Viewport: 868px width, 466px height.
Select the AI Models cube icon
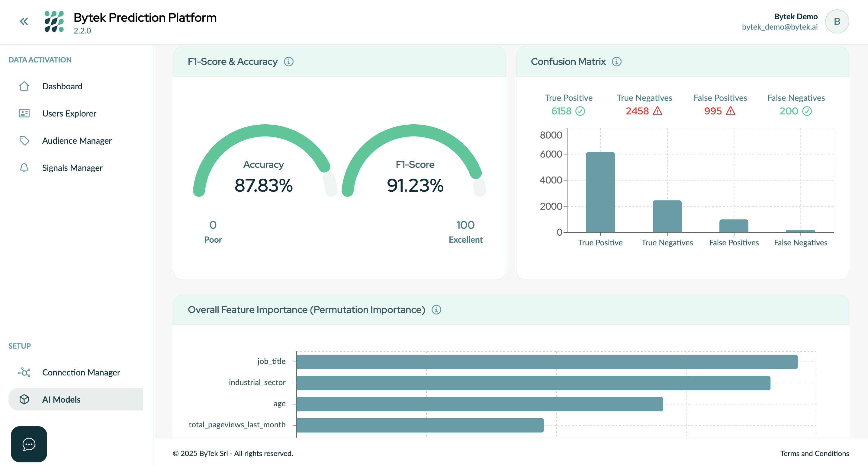(24, 399)
